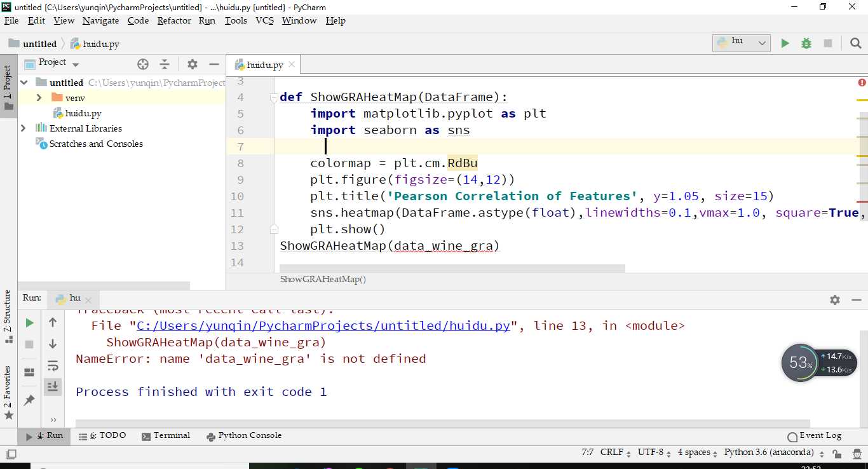Click the Run console horizontal scrollbar
The height and width of the screenshot is (469, 868).
(442, 424)
